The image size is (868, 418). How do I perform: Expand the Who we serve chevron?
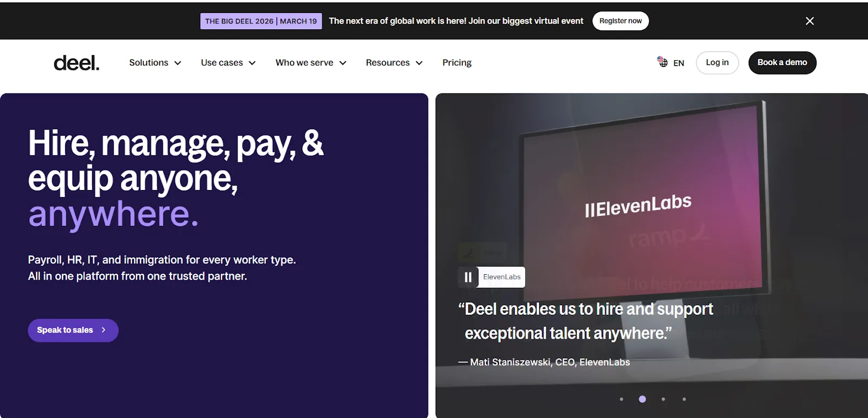[343, 63]
